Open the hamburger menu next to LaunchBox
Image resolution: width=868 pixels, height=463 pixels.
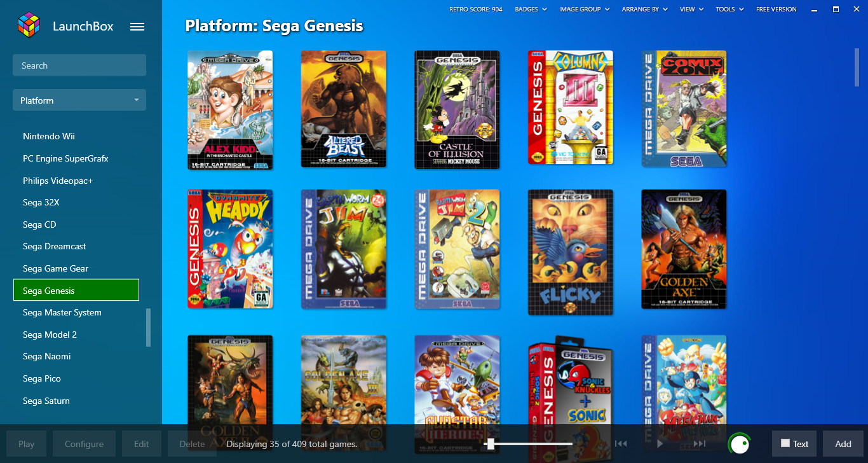[x=137, y=27]
